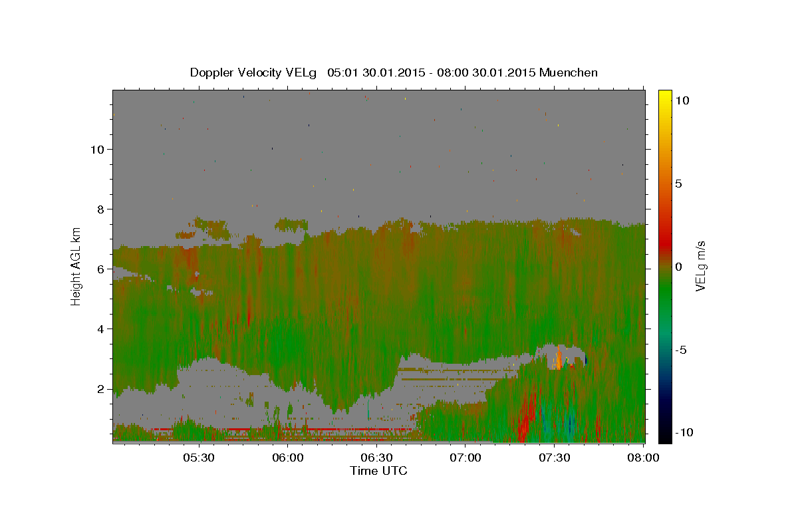Image resolution: width=798 pixels, height=532 pixels.
Task: Click the 06:30 time tick label
Action: pyautogui.click(x=376, y=458)
